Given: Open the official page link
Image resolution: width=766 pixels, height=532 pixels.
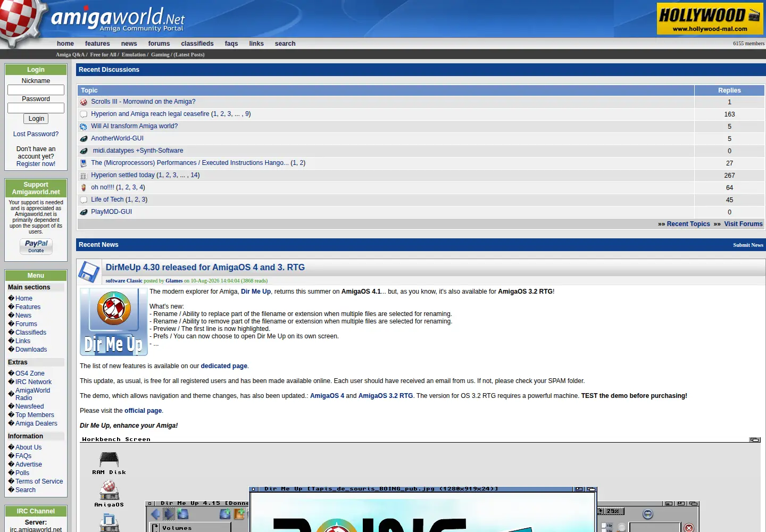Looking at the screenshot, I should (143, 411).
